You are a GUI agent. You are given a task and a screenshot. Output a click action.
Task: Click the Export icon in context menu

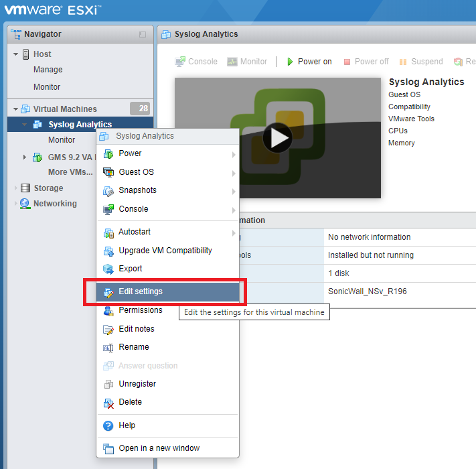click(x=108, y=269)
